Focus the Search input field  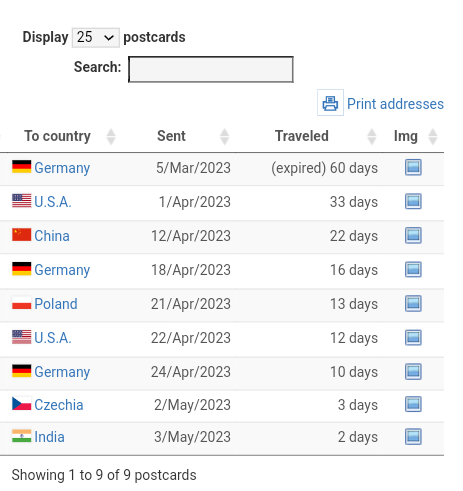click(x=211, y=69)
